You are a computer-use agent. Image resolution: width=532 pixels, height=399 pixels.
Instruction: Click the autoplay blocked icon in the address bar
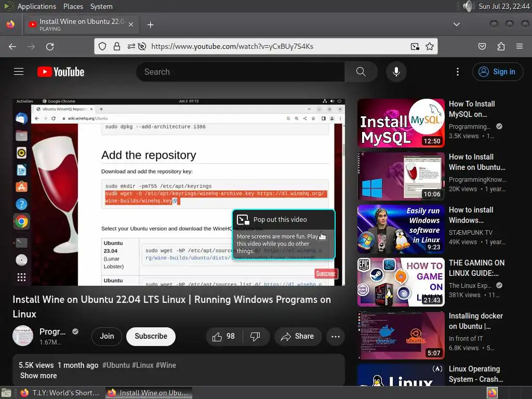point(142,46)
